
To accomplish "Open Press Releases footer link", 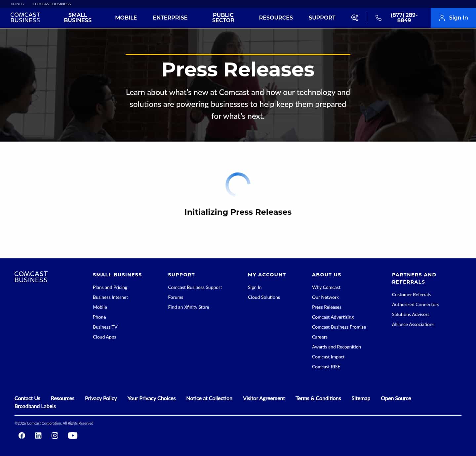I will coord(327,307).
